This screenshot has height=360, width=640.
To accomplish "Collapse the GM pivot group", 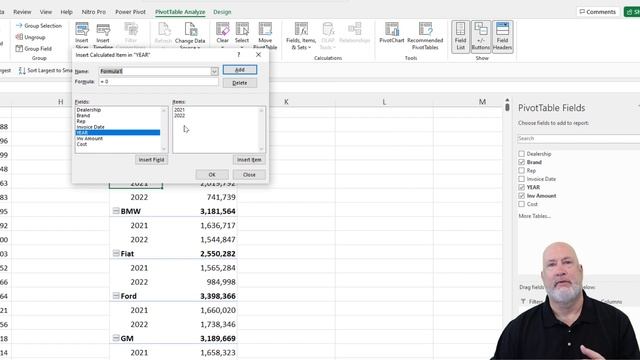I will (116, 338).
